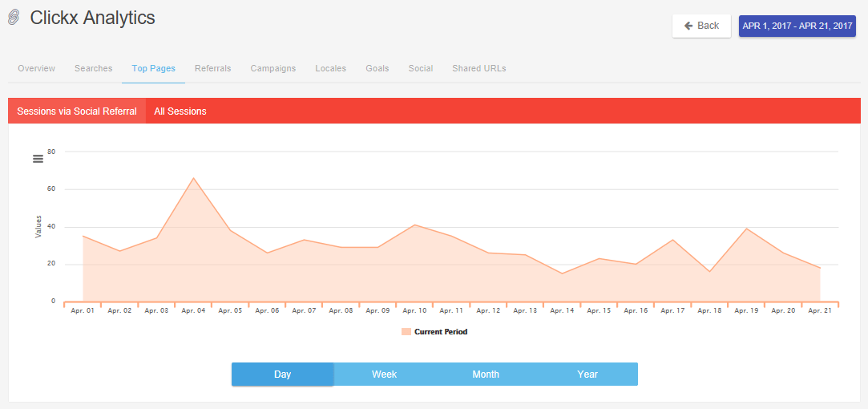Image resolution: width=868 pixels, height=409 pixels.
Task: Go to the Locales tab
Action: click(330, 69)
